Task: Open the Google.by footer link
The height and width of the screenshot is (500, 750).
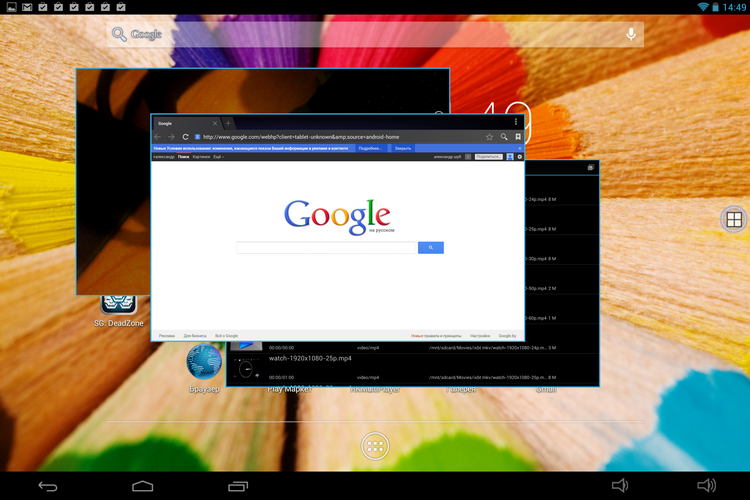Action: point(507,336)
